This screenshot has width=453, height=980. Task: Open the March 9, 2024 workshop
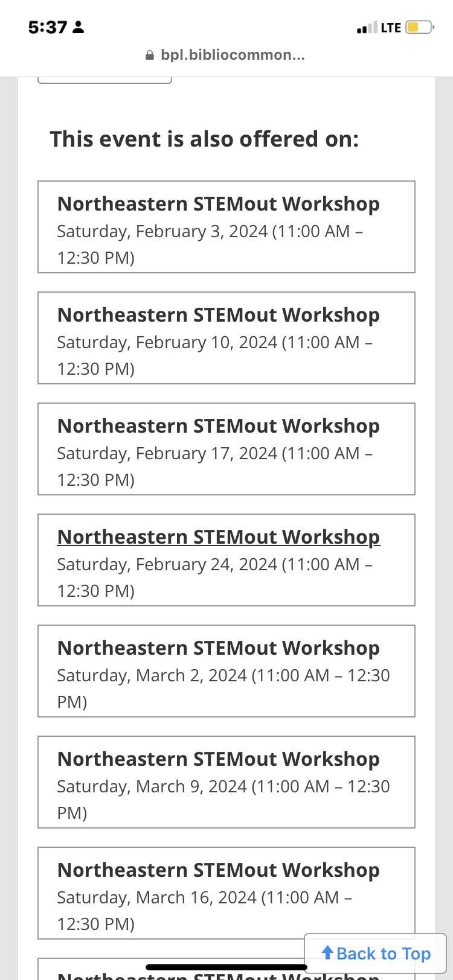(226, 782)
